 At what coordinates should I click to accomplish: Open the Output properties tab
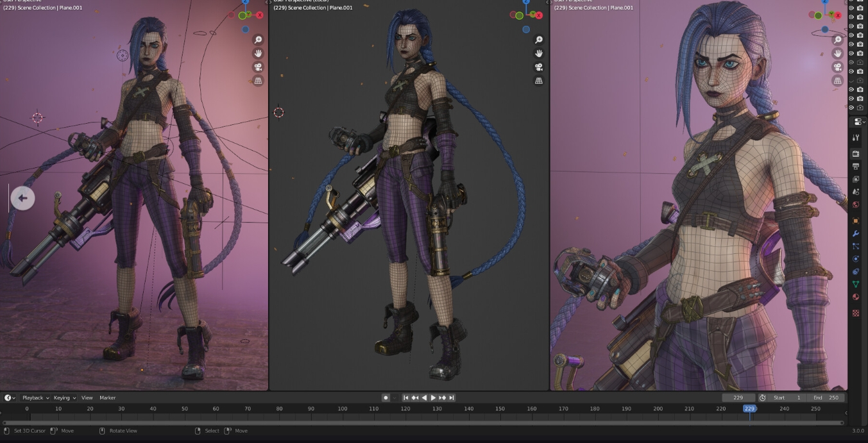pos(856,167)
